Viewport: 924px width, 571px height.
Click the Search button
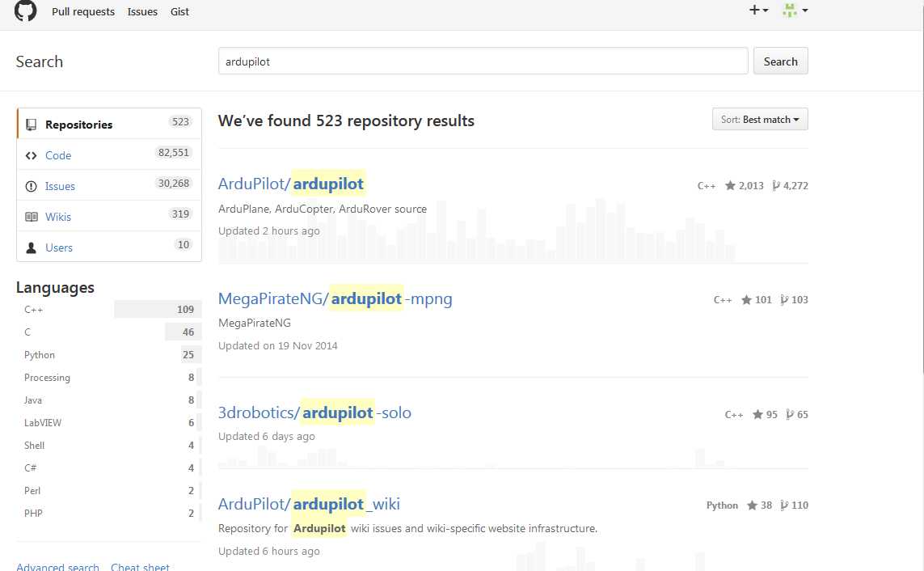[781, 61]
